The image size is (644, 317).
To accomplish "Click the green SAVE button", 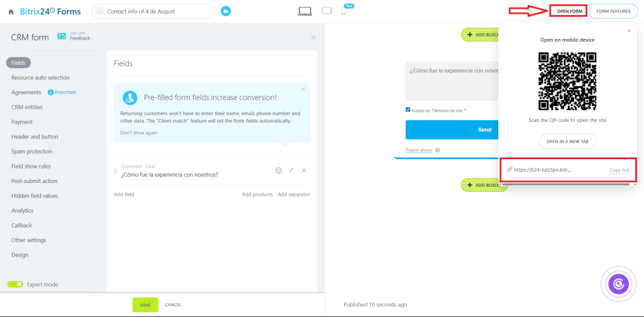I will click(x=145, y=304).
